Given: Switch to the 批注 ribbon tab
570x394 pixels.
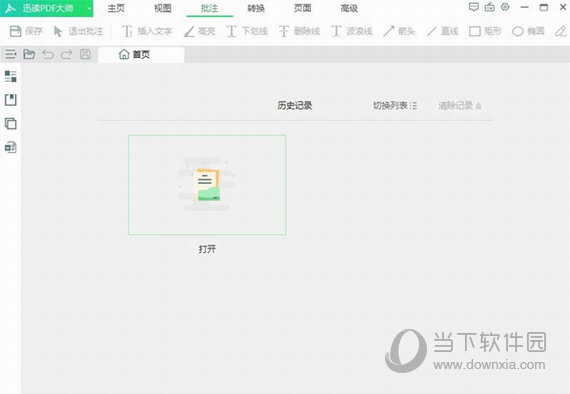Looking at the screenshot, I should click(x=209, y=8).
